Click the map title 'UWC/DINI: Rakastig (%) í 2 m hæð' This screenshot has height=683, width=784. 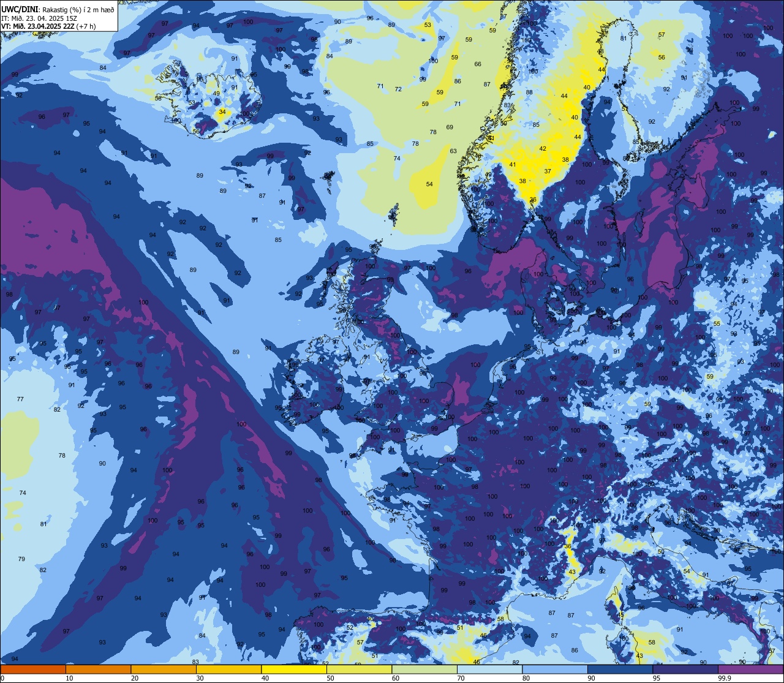click(x=58, y=9)
